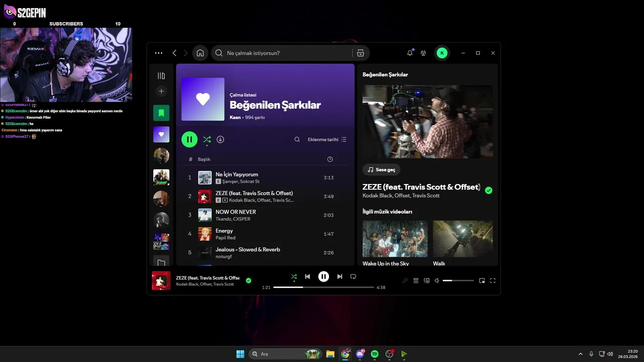Toggle shuffle in bottom player bar
Viewport: 644px width, 362px height.
294,277
